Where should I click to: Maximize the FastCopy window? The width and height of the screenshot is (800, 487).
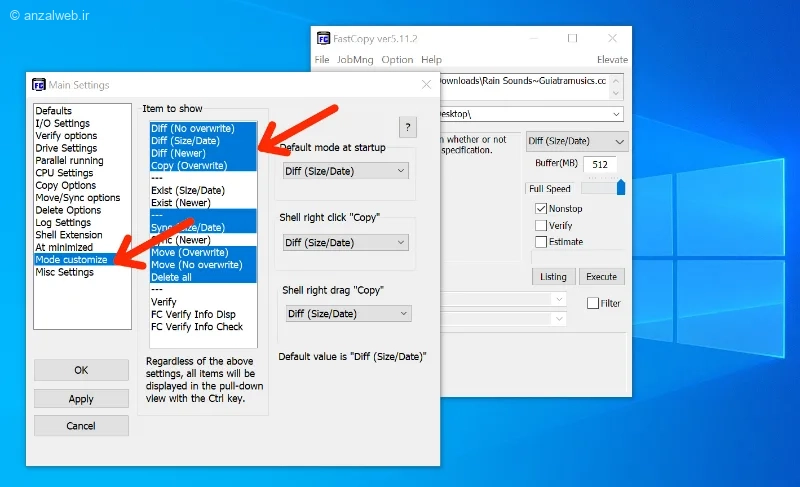pyautogui.click(x=572, y=38)
